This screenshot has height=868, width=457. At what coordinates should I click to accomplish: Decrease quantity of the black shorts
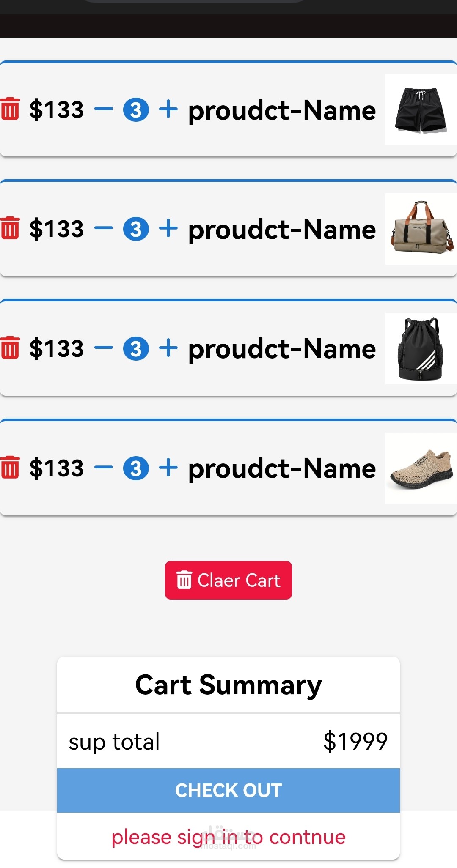[x=104, y=109]
